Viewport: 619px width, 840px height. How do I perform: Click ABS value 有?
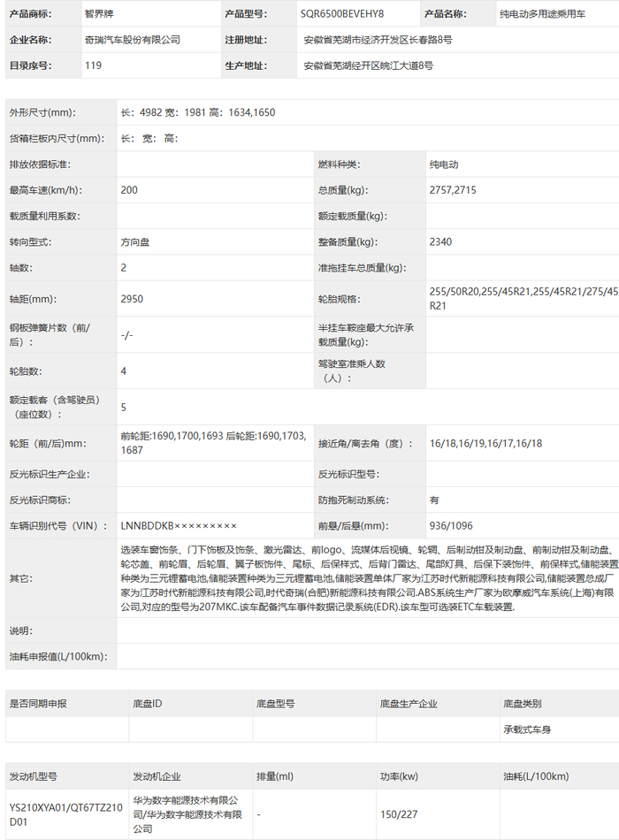tap(434, 500)
